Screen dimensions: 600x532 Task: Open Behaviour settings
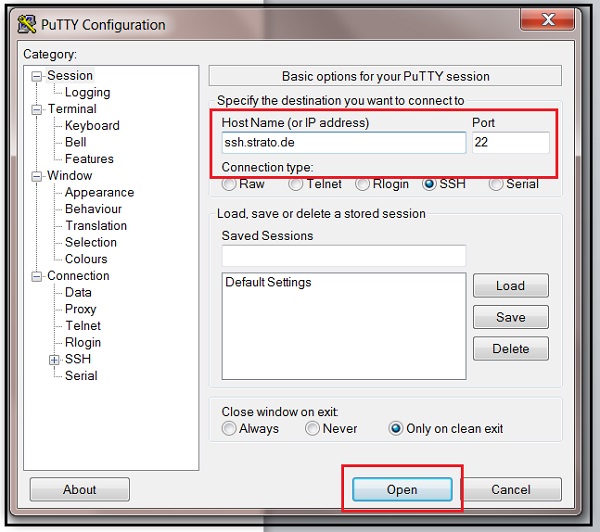click(x=93, y=209)
